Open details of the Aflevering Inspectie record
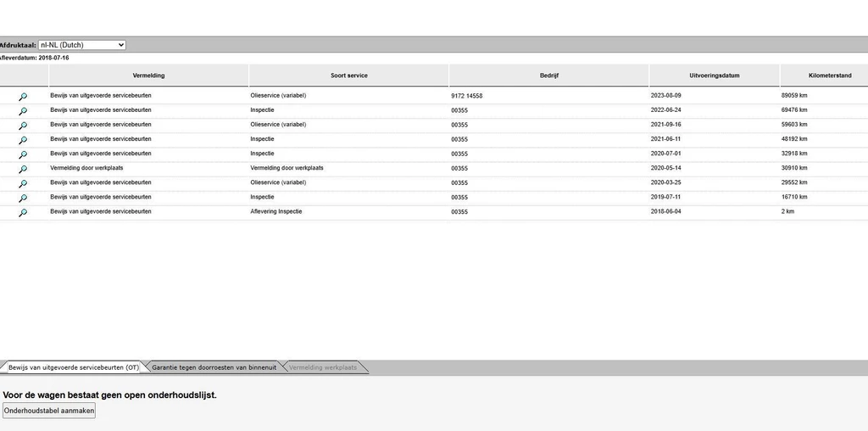The height and width of the screenshot is (431, 868). [x=23, y=212]
